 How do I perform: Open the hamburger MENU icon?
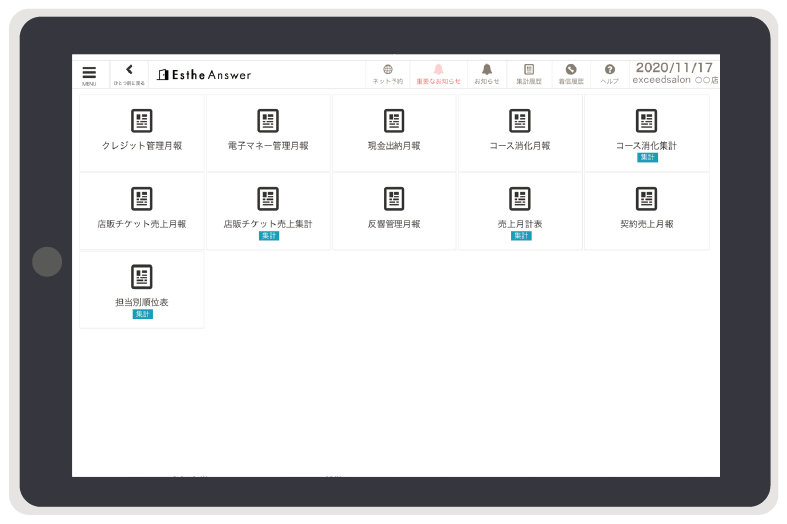tap(89, 75)
